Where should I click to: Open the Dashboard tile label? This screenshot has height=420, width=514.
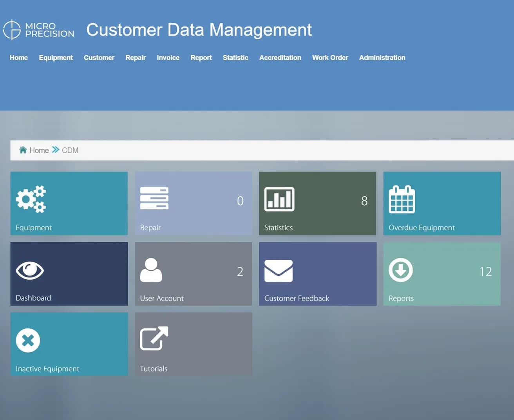pyautogui.click(x=33, y=298)
